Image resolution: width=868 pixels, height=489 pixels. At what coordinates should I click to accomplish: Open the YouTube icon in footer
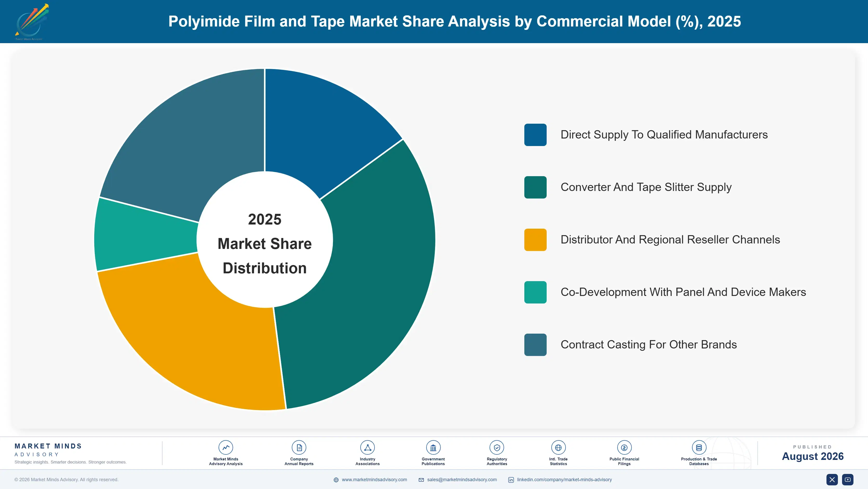pyautogui.click(x=848, y=480)
